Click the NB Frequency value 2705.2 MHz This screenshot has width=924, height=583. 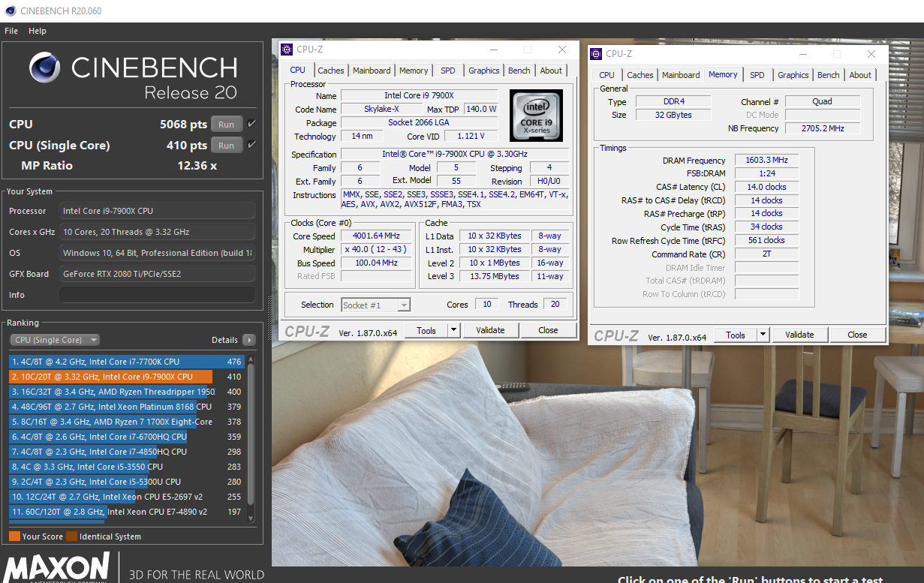[x=823, y=128]
